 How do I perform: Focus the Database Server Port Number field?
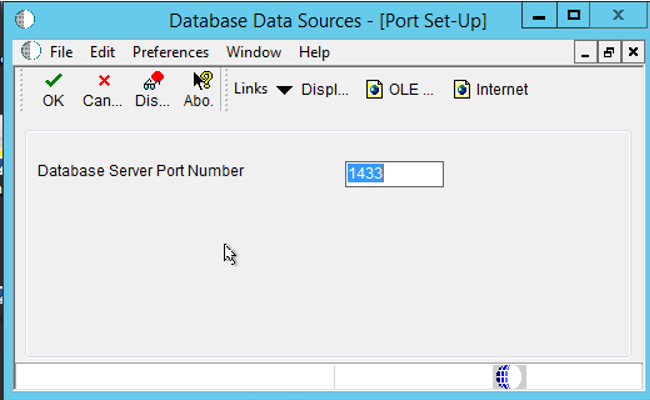pyautogui.click(x=394, y=174)
